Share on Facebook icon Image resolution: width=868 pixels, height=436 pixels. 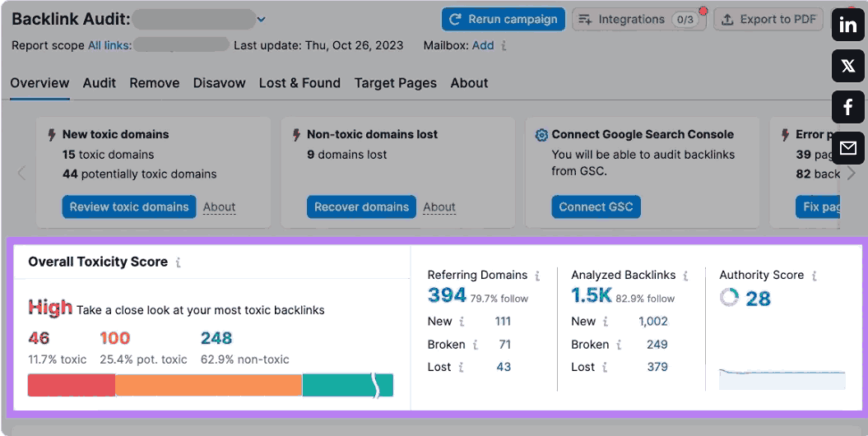(x=848, y=107)
